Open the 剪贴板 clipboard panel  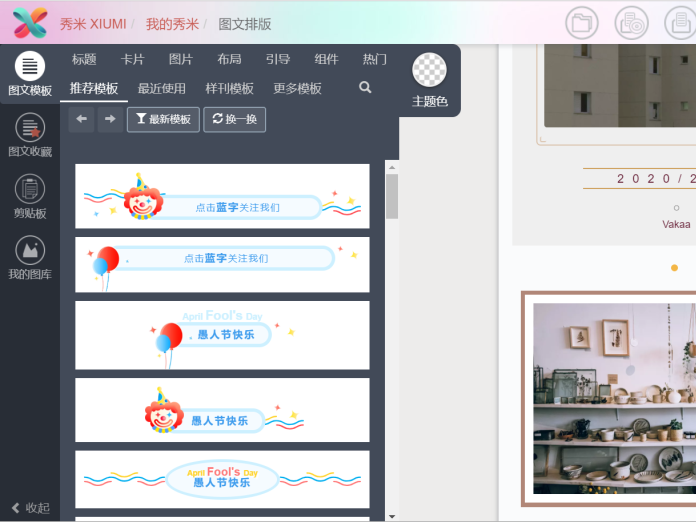click(x=30, y=197)
